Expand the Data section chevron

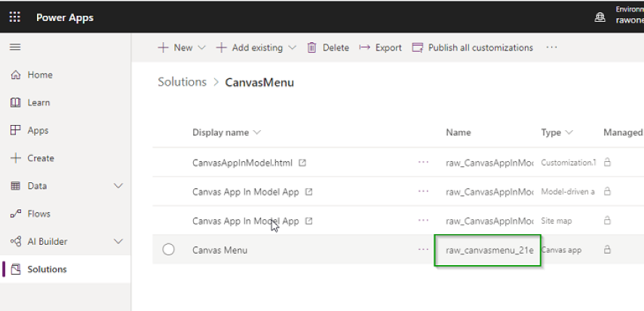point(118,186)
